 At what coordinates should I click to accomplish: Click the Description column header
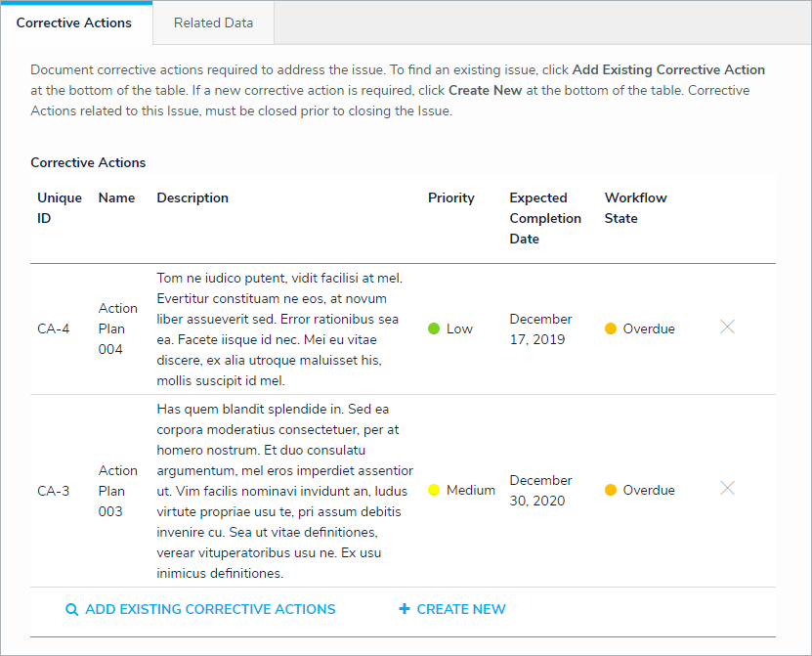[192, 197]
